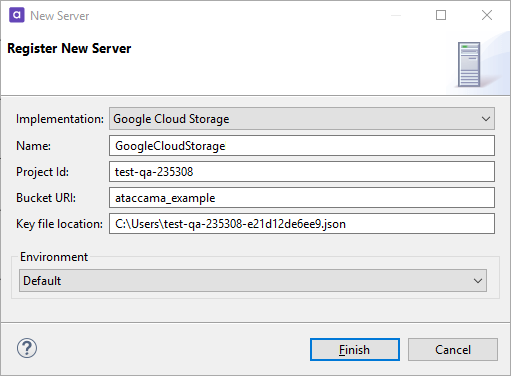
Task: Click the Implementation label
Action: coord(60,119)
